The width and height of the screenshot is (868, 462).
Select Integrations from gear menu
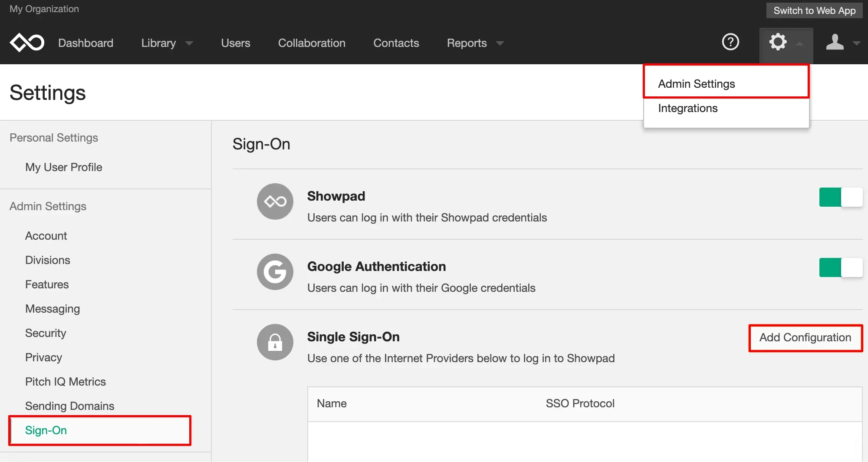(726, 108)
